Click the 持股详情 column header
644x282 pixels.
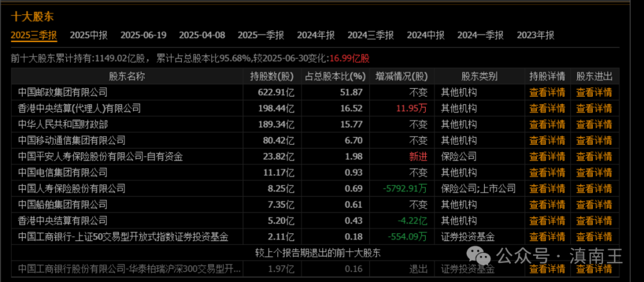(547, 76)
